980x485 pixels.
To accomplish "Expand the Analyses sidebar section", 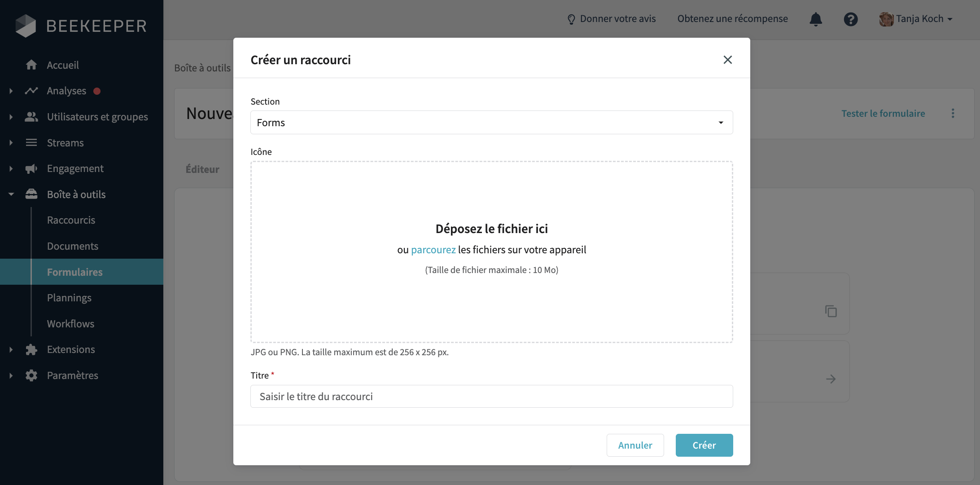I will click(x=11, y=91).
